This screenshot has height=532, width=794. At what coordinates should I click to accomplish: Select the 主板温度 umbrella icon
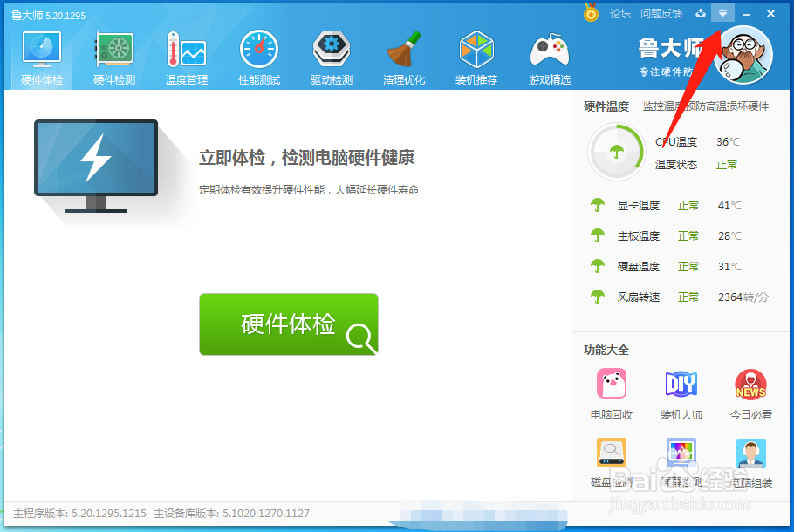(x=598, y=235)
